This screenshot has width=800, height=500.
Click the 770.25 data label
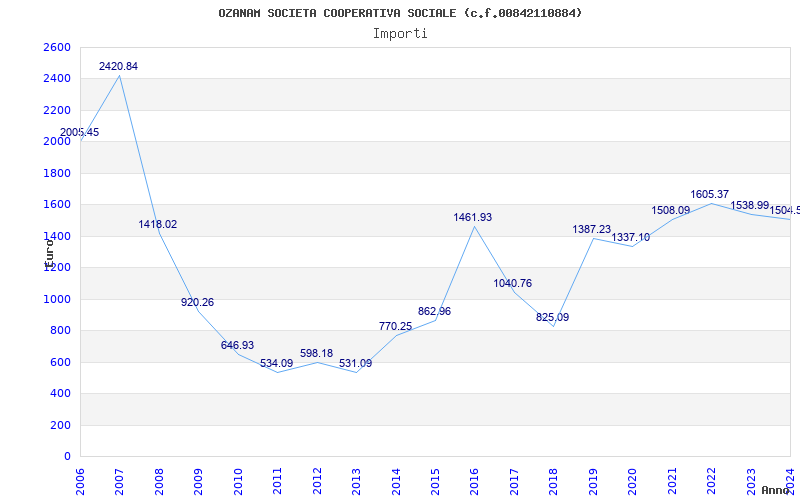coord(395,326)
